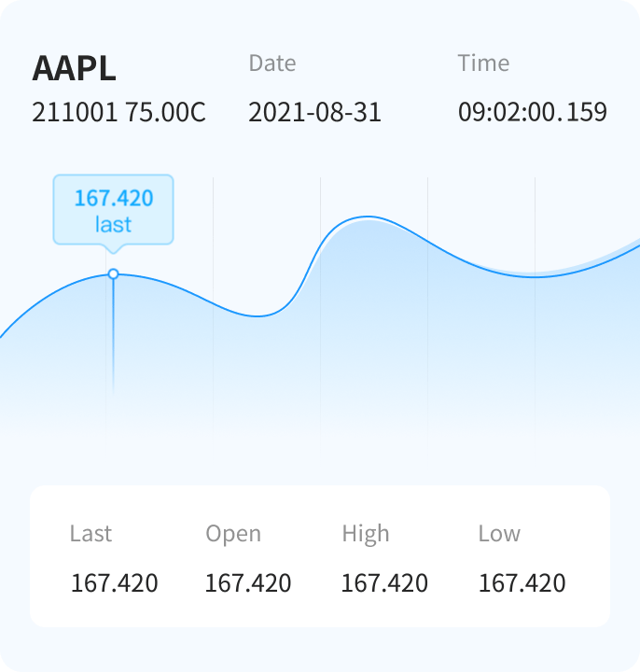Image resolution: width=640 pixels, height=672 pixels.
Task: Click the AAPL ticker symbol heading
Action: coord(74,68)
